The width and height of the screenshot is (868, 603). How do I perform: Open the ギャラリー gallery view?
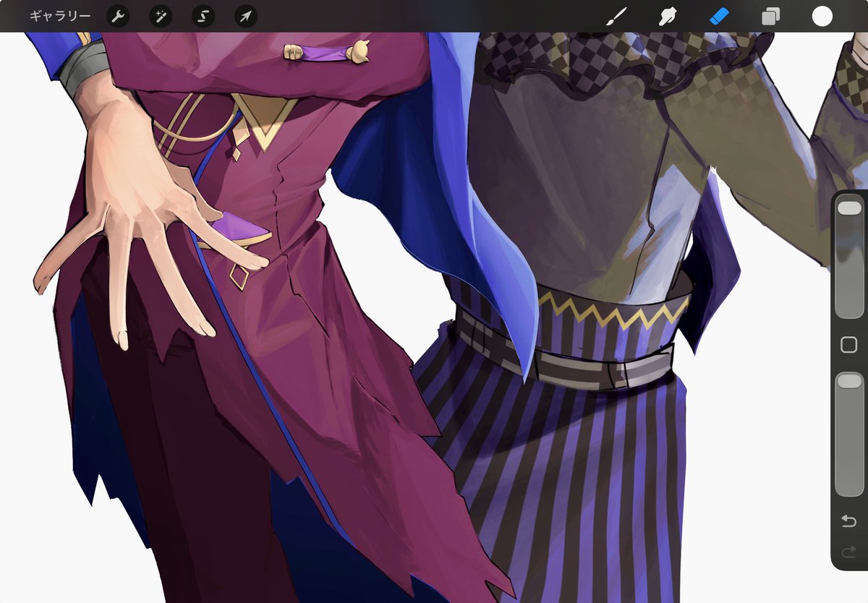60,16
